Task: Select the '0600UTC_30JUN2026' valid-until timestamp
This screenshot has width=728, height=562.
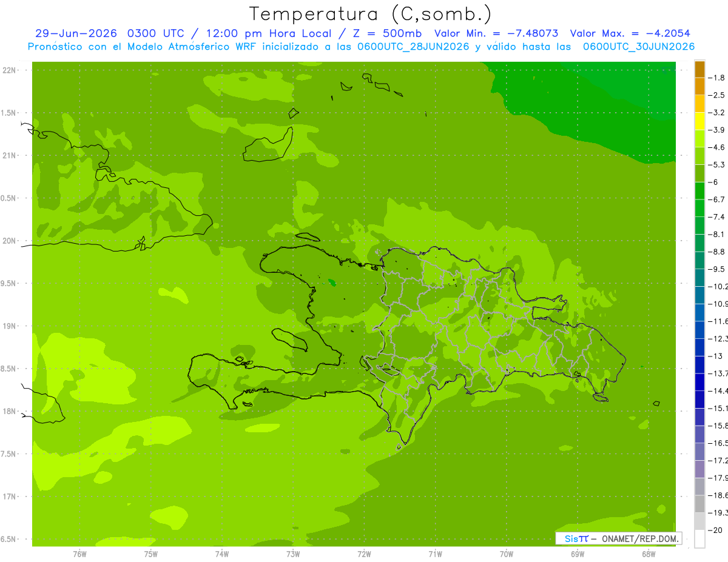Action: [639, 47]
